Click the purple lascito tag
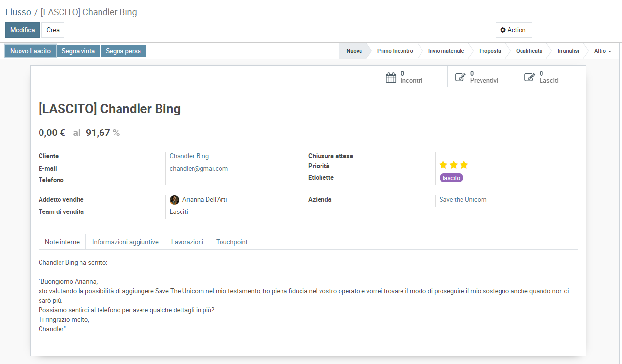This screenshot has width=622, height=364. click(451, 178)
